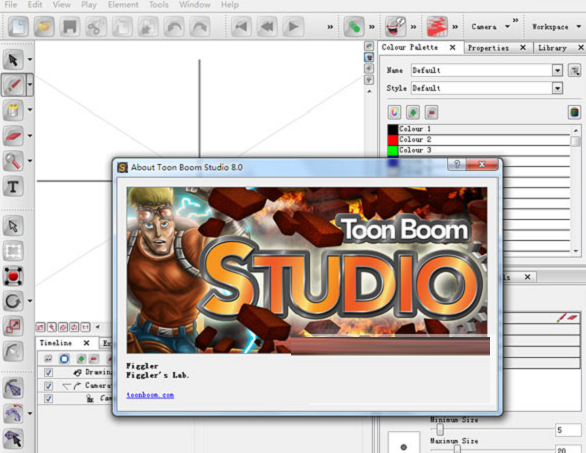Image resolution: width=586 pixels, height=453 pixels.
Task: Click the green add colour icon in Colour Palette
Action: (413, 112)
